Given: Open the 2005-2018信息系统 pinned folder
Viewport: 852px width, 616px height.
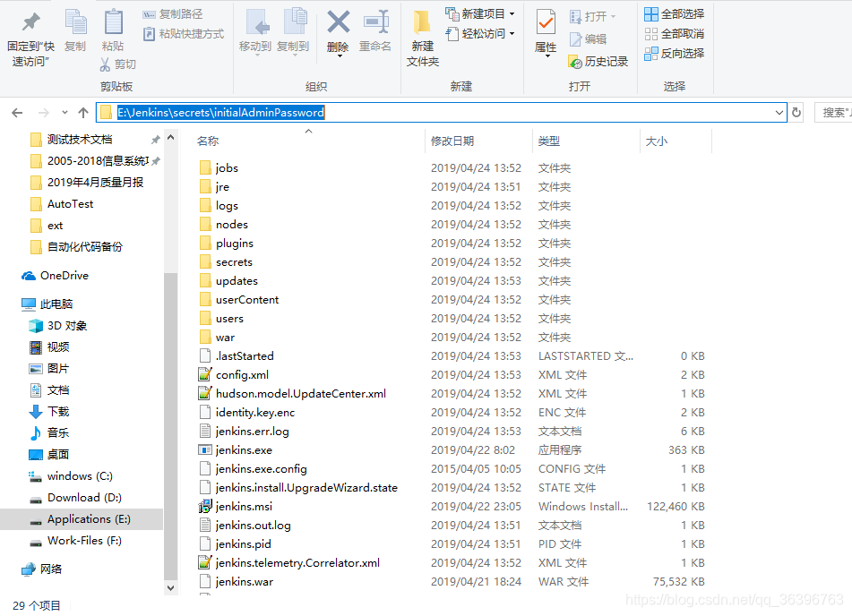Looking at the screenshot, I should [x=98, y=161].
